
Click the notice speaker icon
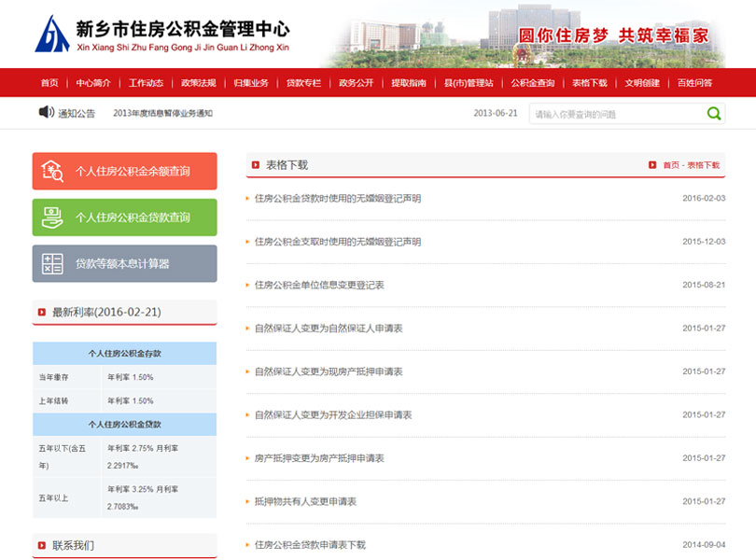pos(46,112)
